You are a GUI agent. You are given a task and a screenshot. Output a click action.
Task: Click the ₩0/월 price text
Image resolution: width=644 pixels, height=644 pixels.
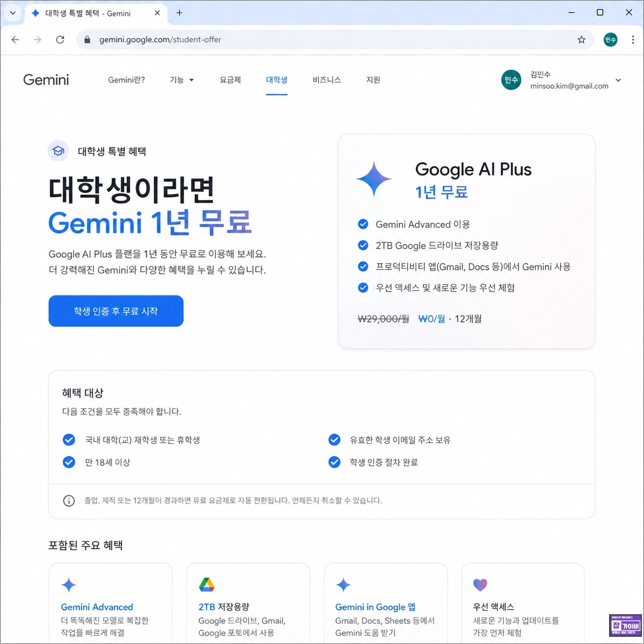[x=431, y=319]
